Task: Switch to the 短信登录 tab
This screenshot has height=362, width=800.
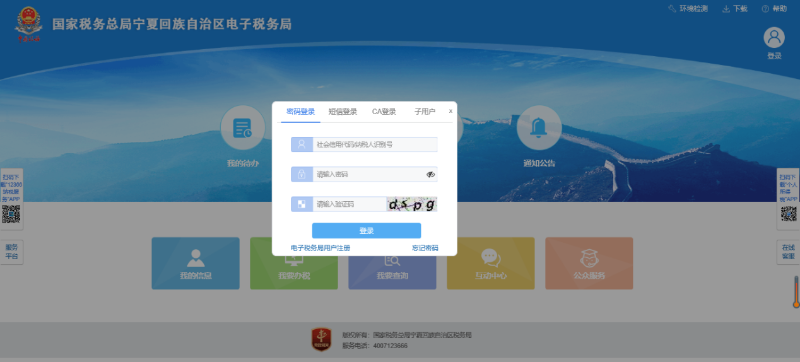Action: [x=342, y=112]
